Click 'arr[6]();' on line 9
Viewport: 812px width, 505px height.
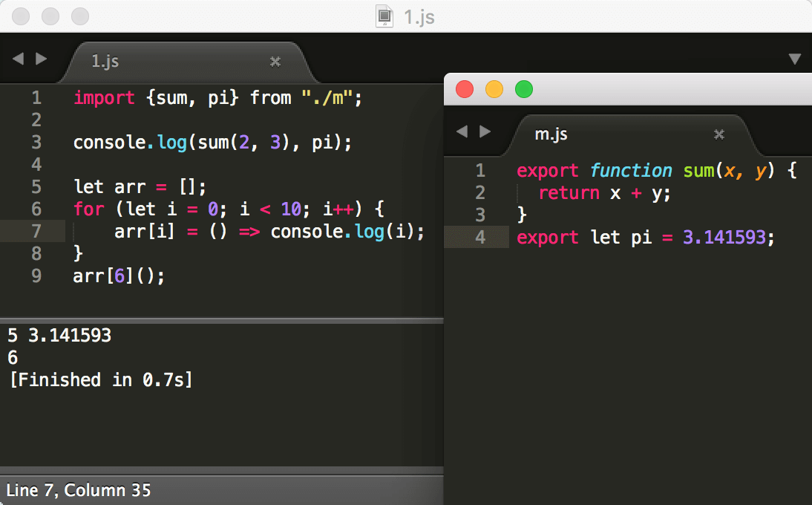point(119,276)
